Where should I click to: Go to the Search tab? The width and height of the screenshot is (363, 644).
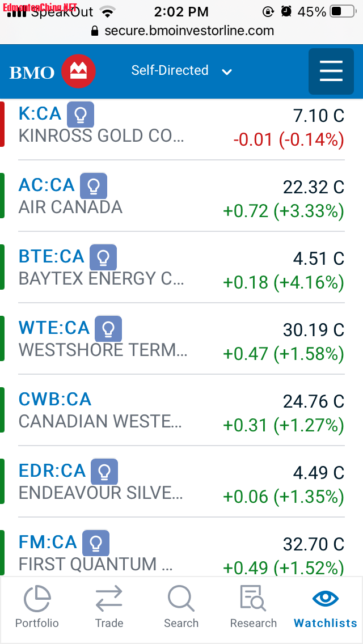(181, 607)
